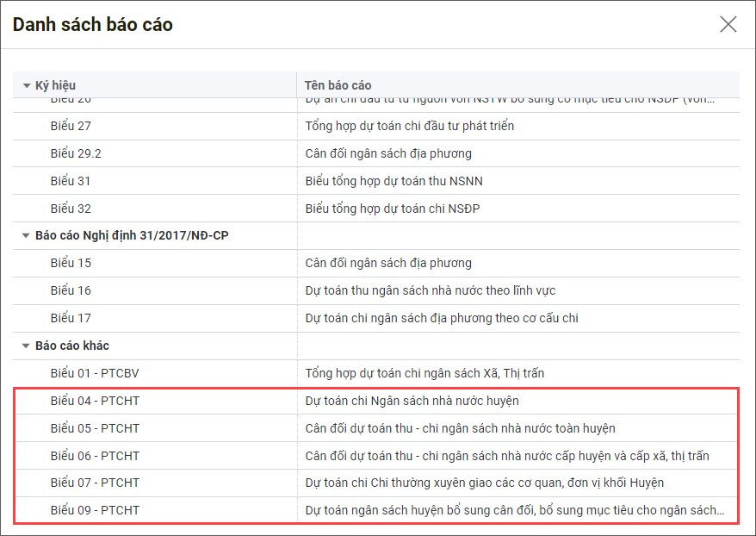Click the Tên báo cáo column header
Image resolution: width=756 pixels, height=536 pixels.
pyautogui.click(x=338, y=85)
